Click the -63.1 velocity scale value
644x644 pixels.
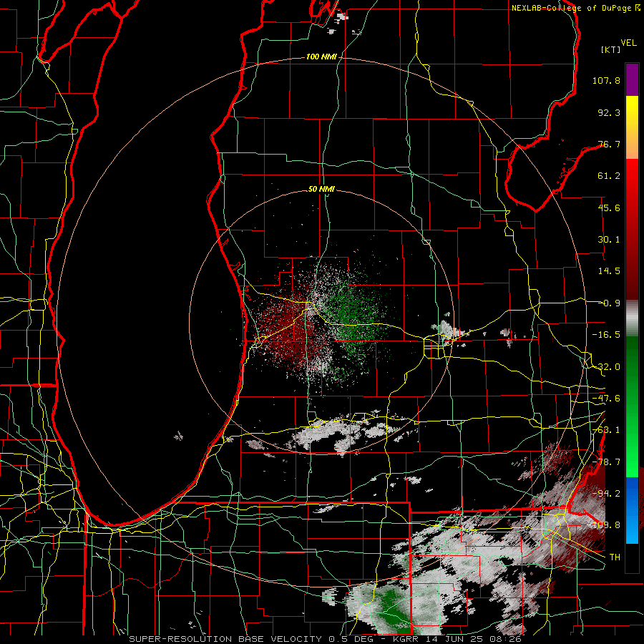606,430
